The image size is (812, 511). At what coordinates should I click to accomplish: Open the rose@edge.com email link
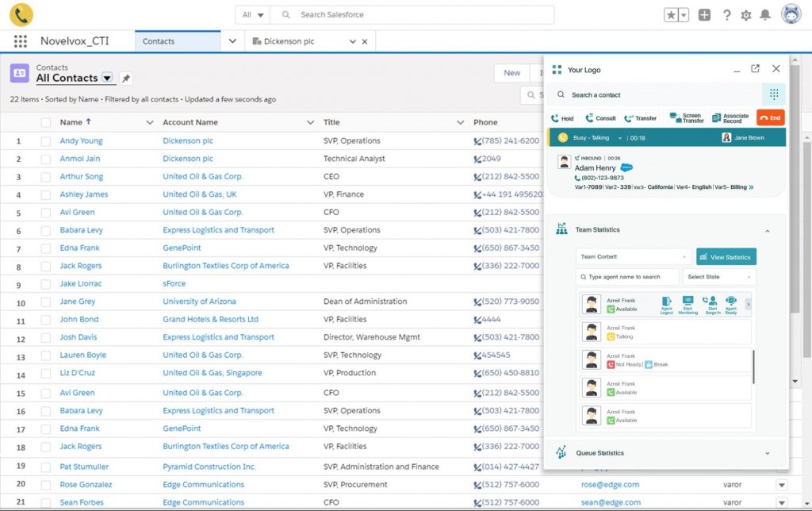(x=610, y=485)
